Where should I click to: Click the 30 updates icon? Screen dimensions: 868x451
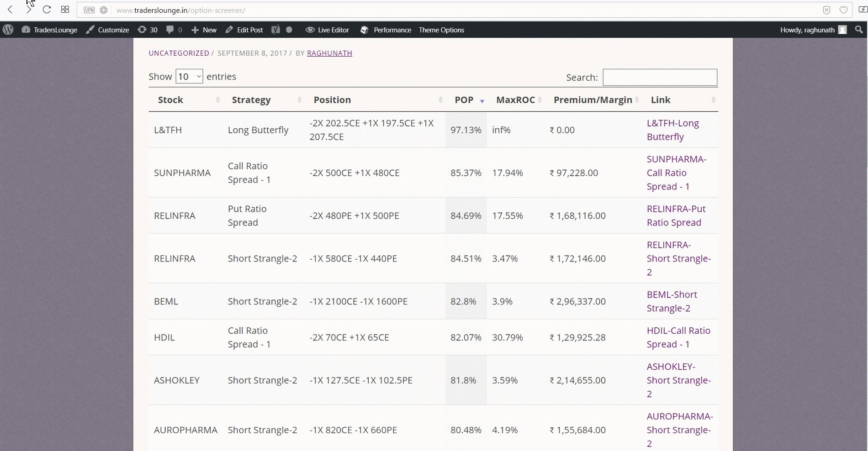point(148,30)
